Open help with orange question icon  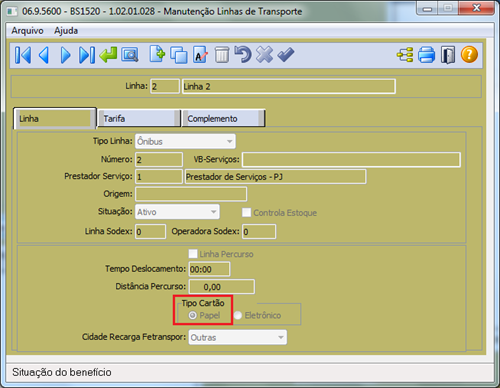click(469, 55)
